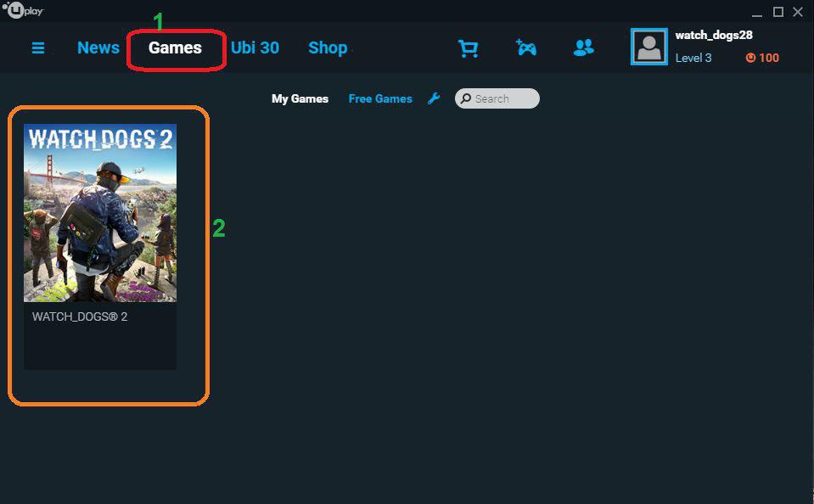Viewport: 814px width, 504px height.
Task: Open the Uplay hamburger menu
Action: point(37,48)
